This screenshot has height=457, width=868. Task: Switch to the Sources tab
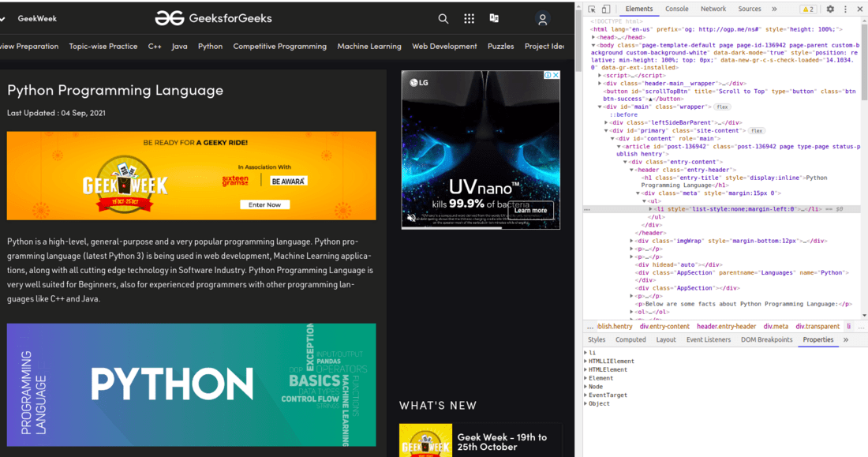pyautogui.click(x=750, y=9)
